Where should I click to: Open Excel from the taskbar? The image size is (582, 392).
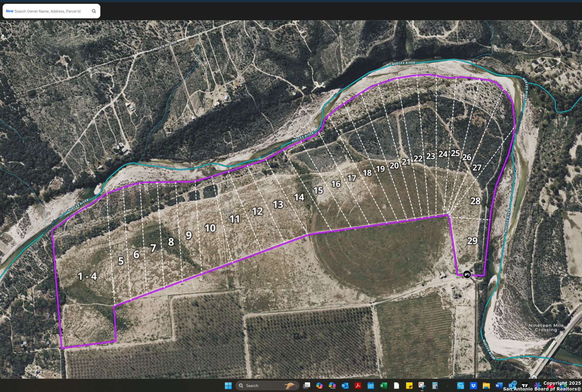pyautogui.click(x=383, y=385)
